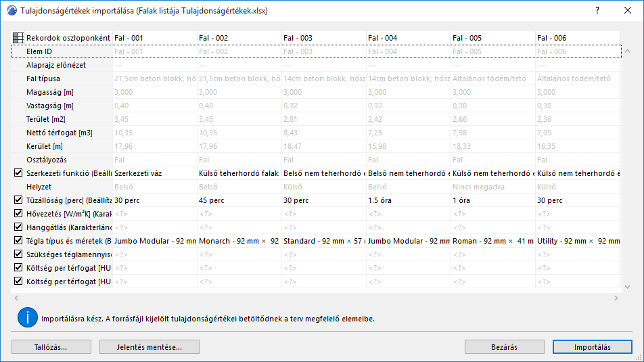Select the Fal - 006 column header

[x=578, y=38]
